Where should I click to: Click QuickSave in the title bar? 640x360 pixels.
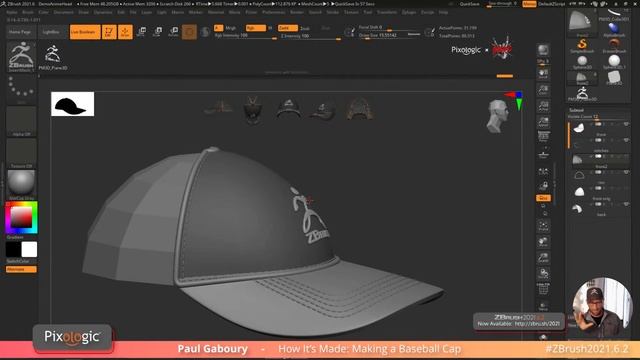(470, 4)
